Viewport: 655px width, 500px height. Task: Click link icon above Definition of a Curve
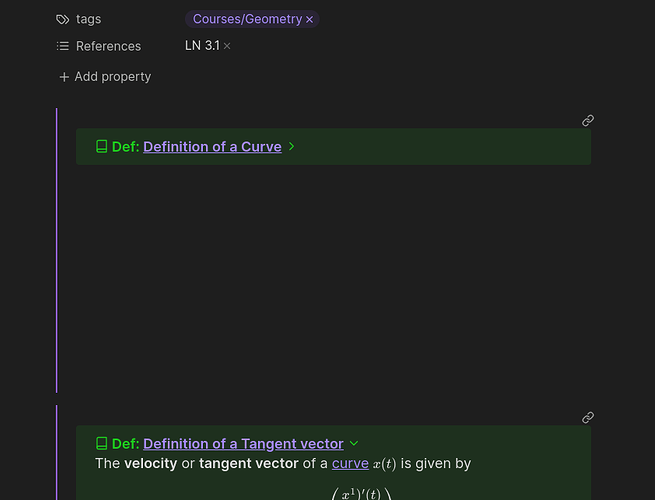tap(588, 121)
